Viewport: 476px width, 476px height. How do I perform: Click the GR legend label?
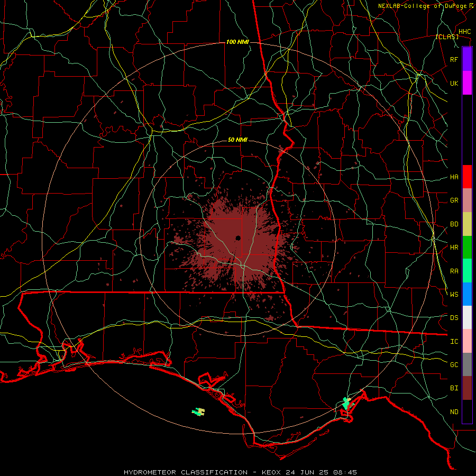(454, 200)
